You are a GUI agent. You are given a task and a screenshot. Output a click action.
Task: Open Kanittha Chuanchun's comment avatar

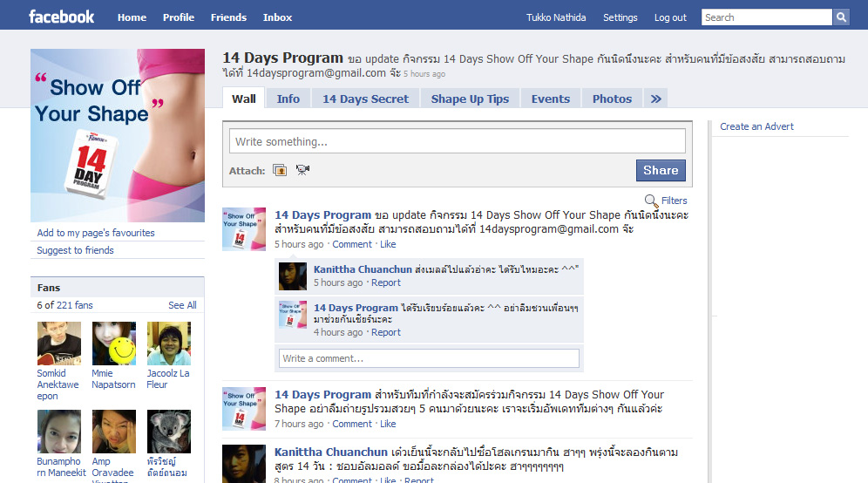click(x=293, y=276)
